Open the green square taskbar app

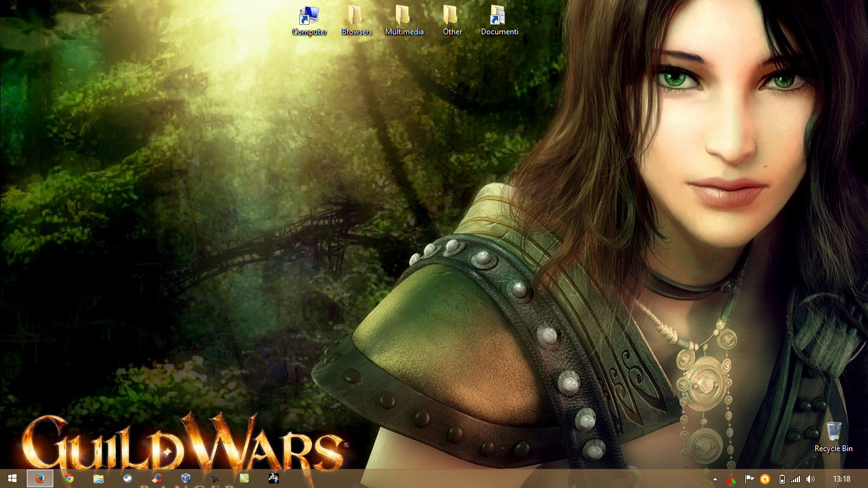click(x=244, y=478)
